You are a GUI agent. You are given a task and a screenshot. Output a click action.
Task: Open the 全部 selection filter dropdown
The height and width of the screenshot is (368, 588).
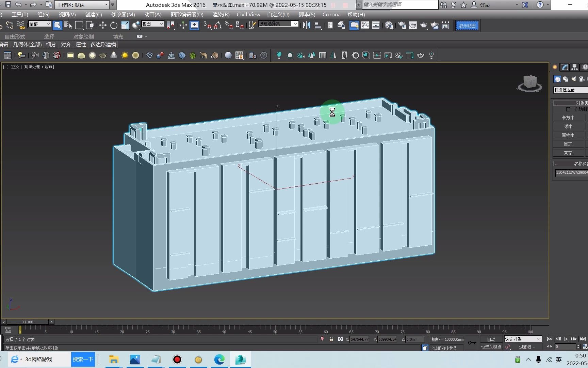click(x=40, y=24)
